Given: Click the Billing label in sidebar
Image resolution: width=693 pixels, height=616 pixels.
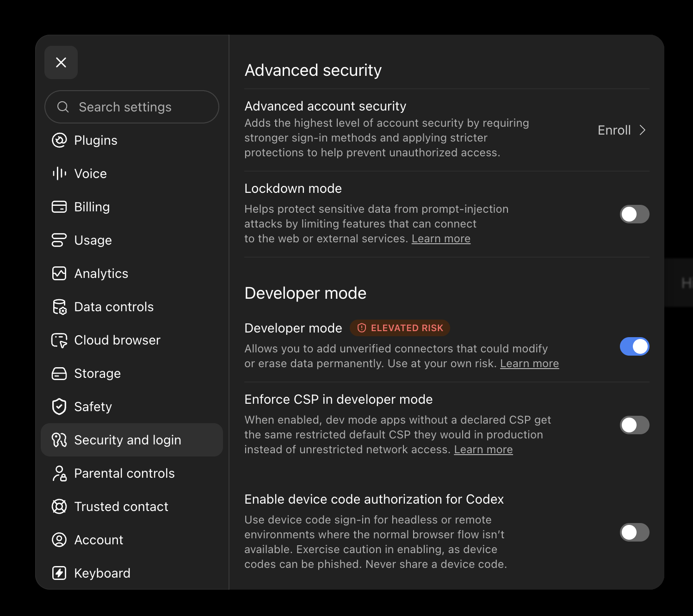Looking at the screenshot, I should 92,207.
